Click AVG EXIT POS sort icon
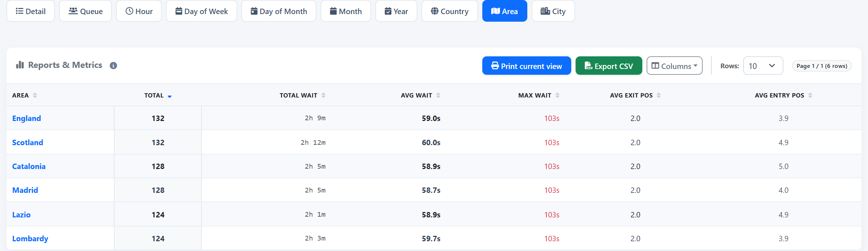868x251 pixels. click(659, 95)
